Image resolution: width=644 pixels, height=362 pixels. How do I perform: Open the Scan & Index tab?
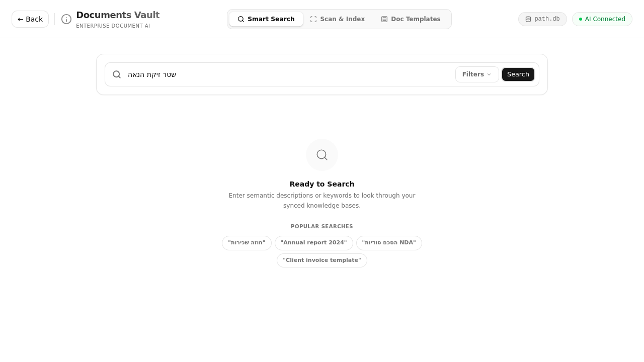point(338,19)
